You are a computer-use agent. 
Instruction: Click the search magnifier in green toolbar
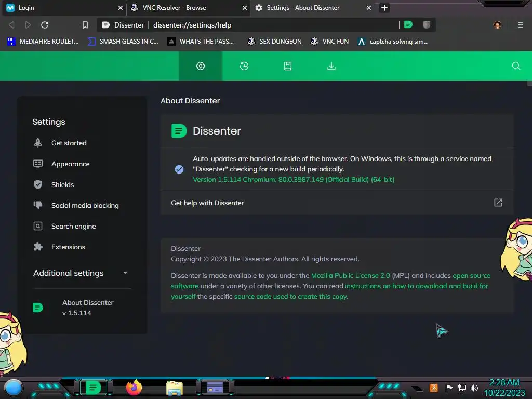pyautogui.click(x=516, y=66)
